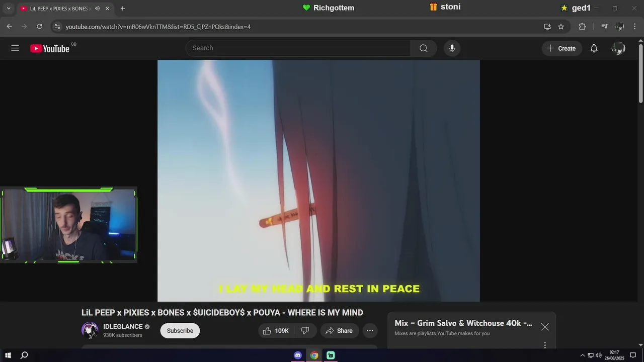Share this video
Image resolution: width=644 pixels, height=362 pixels.
(339, 330)
